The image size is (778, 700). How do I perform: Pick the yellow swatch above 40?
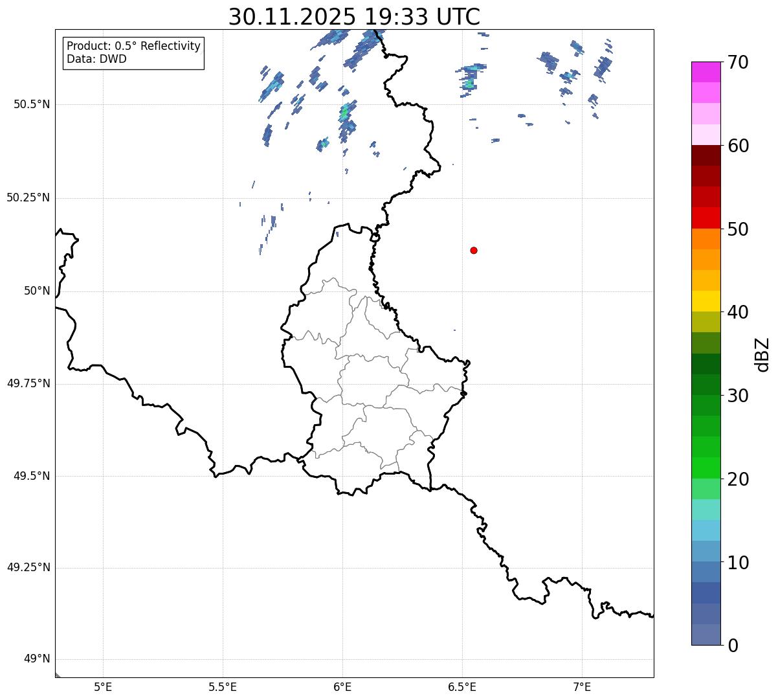pos(706,301)
